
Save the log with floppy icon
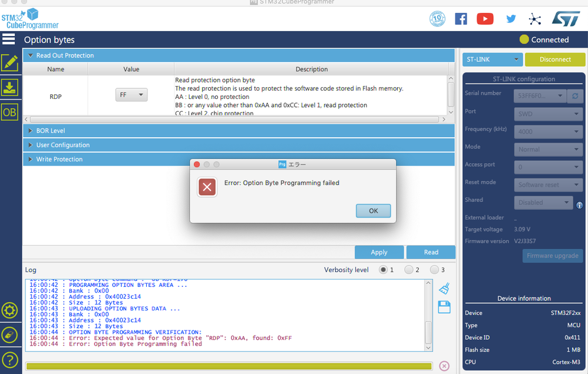(444, 307)
